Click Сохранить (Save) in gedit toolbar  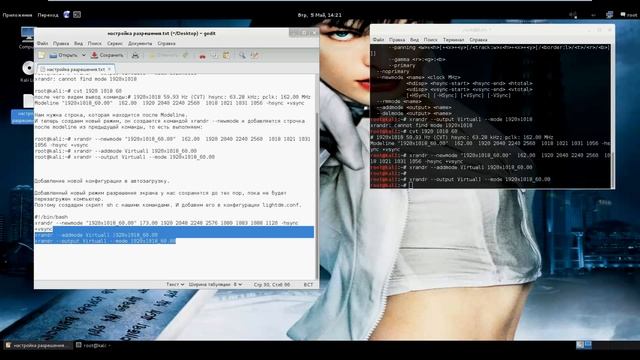[107, 55]
